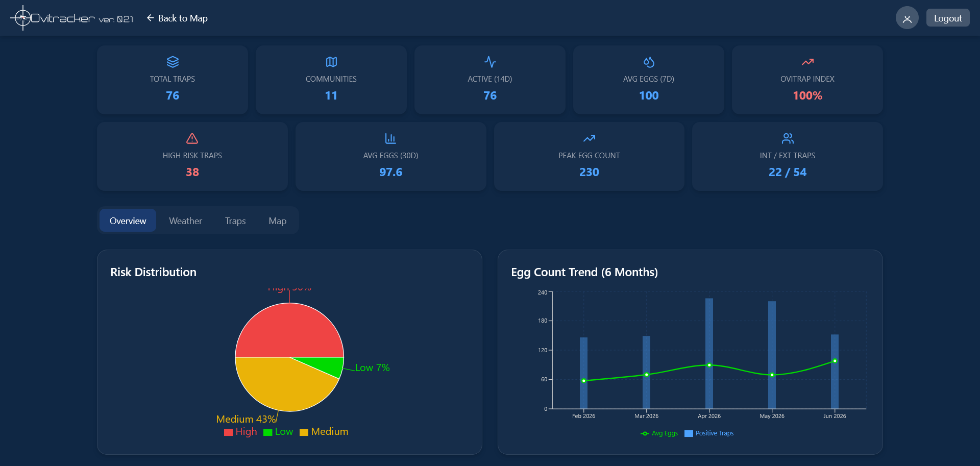Screen dimensions: 980x466
Task: Click the Communities value 11
Action: (331, 95)
